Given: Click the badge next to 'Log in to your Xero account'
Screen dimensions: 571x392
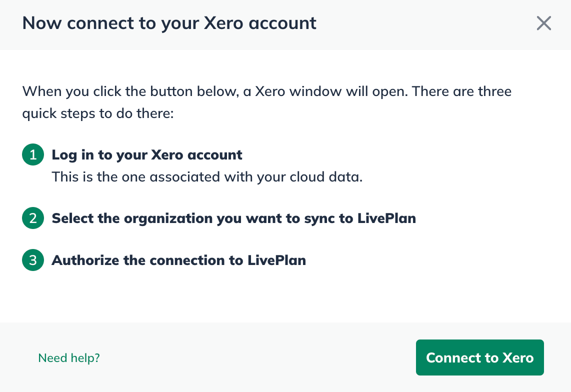Looking at the screenshot, I should (x=32, y=154).
